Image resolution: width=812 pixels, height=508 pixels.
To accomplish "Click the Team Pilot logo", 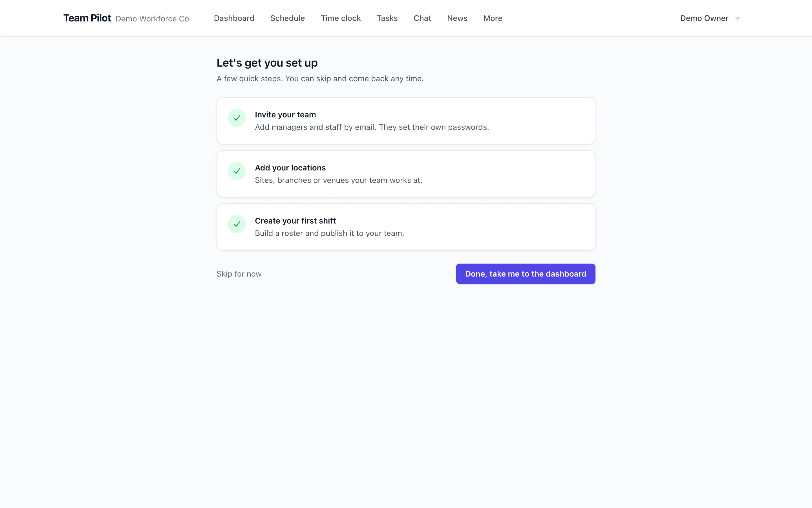I will pyautogui.click(x=87, y=18).
